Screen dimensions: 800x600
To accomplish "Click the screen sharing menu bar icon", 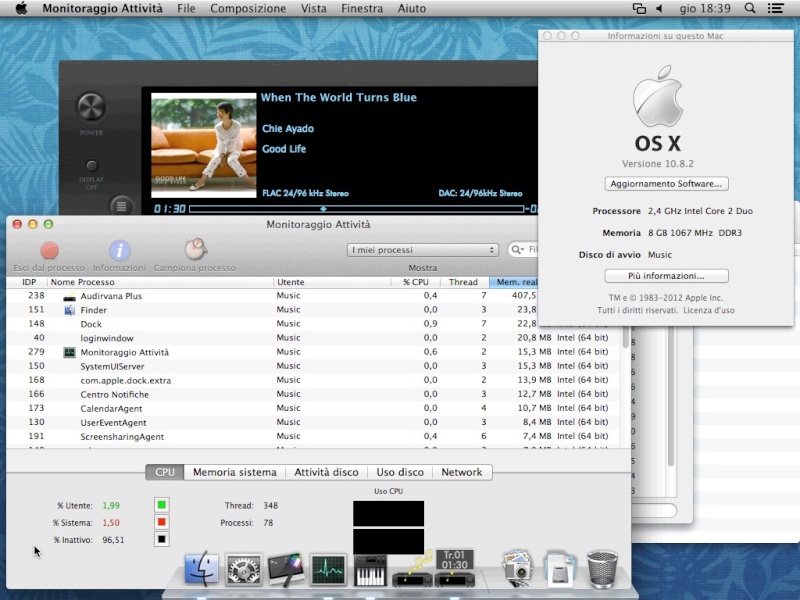I will click(639, 9).
